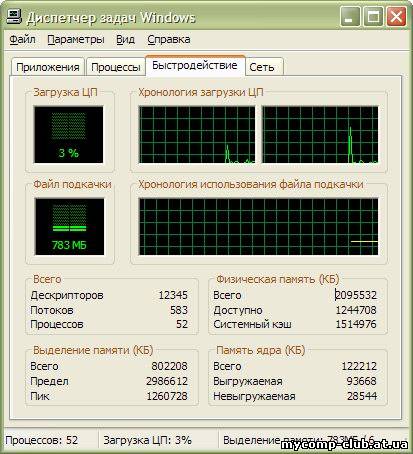
Task: Minimize the Task Manager window
Action: pyautogui.click(x=350, y=17)
